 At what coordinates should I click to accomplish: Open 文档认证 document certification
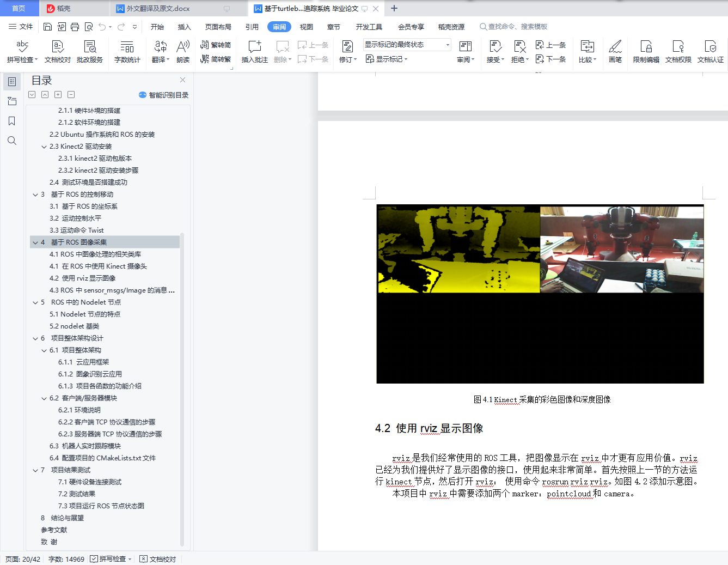pos(711,52)
